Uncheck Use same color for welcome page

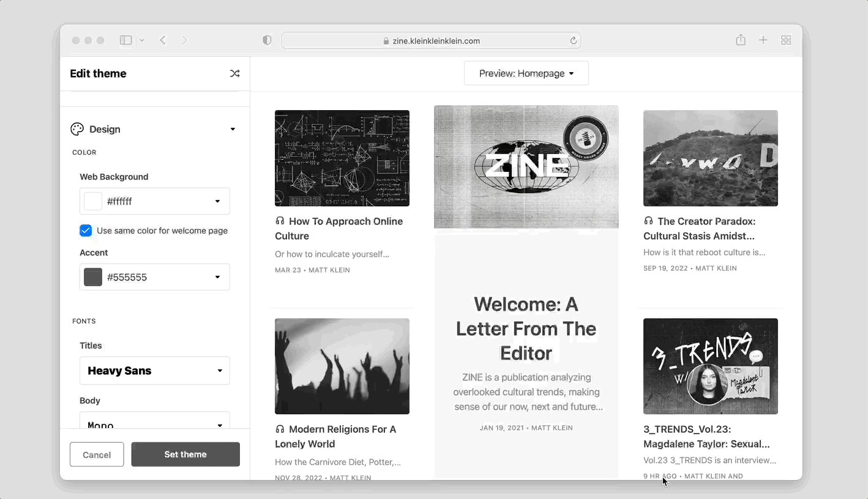(86, 231)
